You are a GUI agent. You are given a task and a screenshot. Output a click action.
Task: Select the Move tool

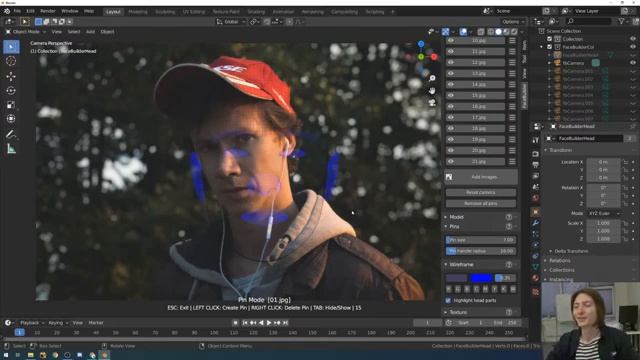(11, 76)
